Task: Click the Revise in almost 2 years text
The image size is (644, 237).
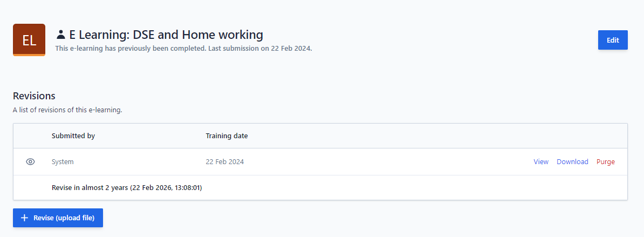Action: 90,188
